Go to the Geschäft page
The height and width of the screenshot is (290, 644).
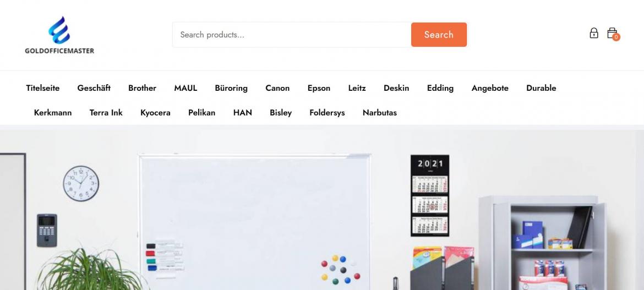coord(94,88)
